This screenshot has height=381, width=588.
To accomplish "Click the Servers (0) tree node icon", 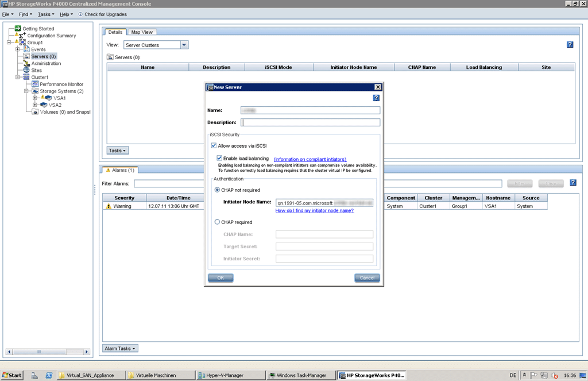I will tap(26, 56).
